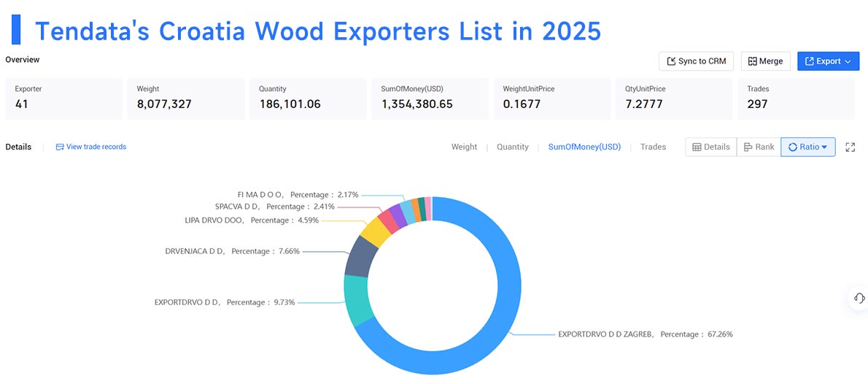Click the page title Tendata's Croatia Wood Exporters List
Image resolution: width=868 pixels, height=384 pixels.
[318, 31]
